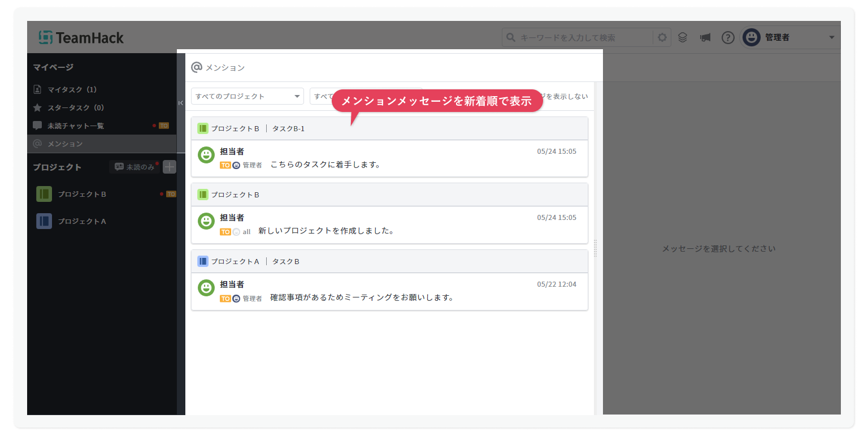Open 未読チャット一覧 in the sidebar
868x436 pixels.
(75, 126)
